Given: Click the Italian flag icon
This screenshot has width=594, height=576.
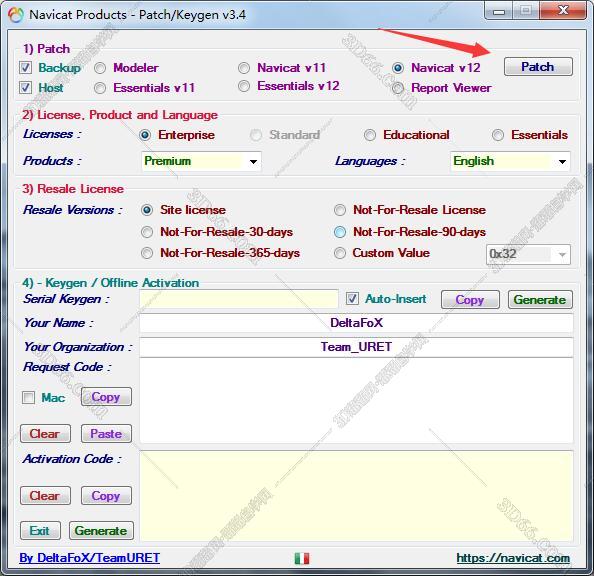Looking at the screenshot, I should pos(302,558).
